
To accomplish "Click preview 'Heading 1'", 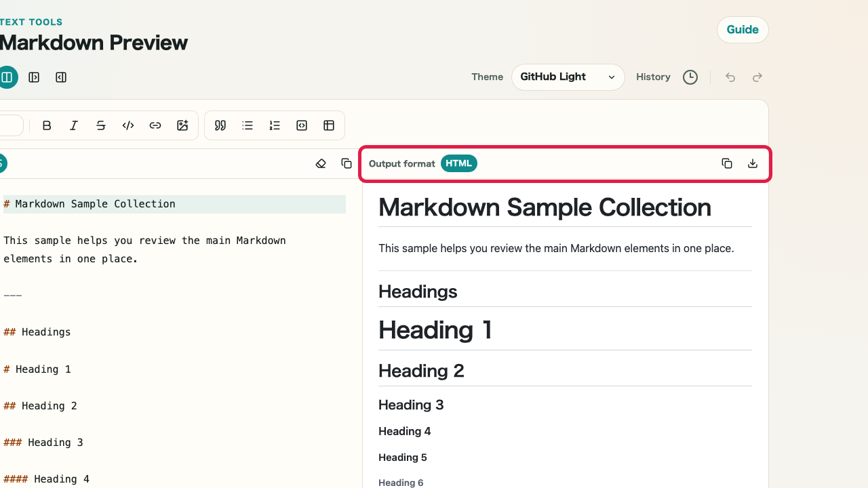I will (435, 330).
